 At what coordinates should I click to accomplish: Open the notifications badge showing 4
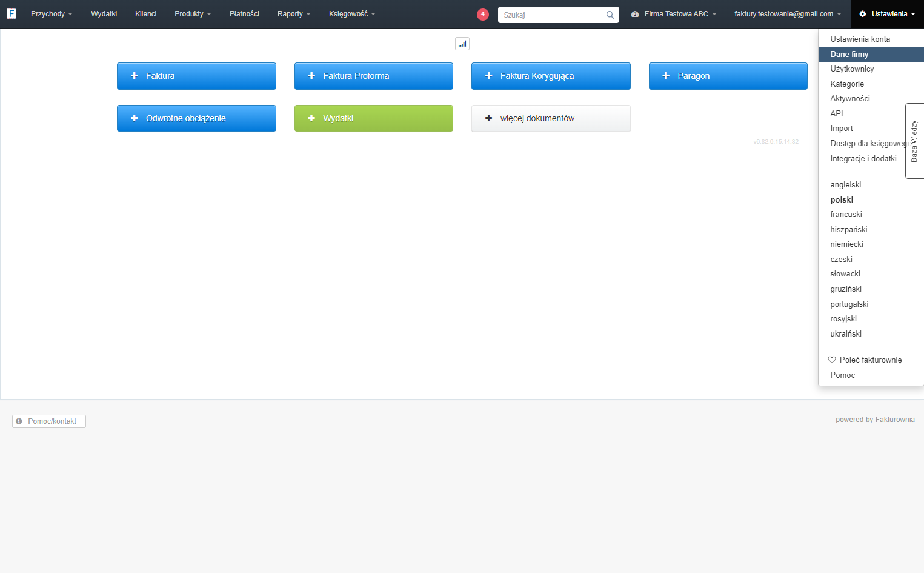pos(483,15)
